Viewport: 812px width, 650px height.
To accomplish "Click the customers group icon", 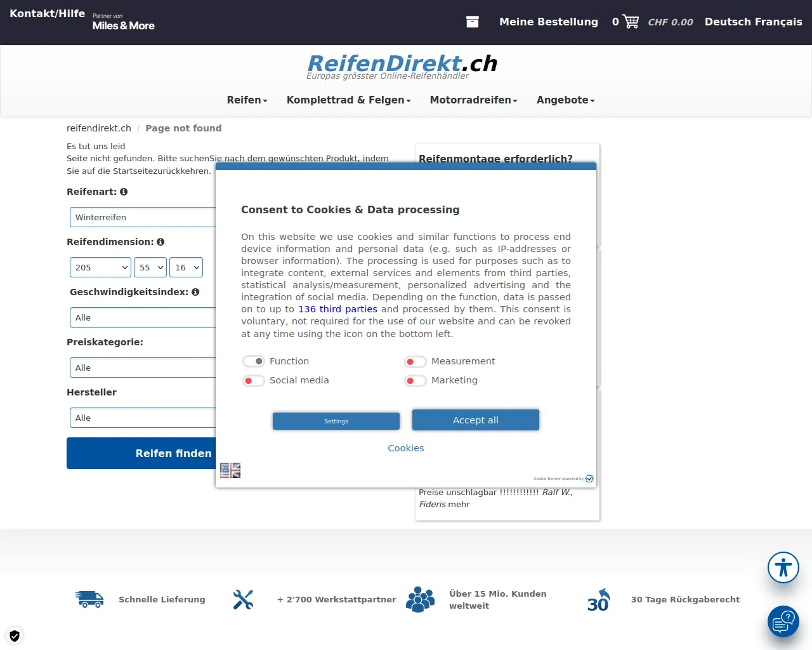I will [x=421, y=599].
